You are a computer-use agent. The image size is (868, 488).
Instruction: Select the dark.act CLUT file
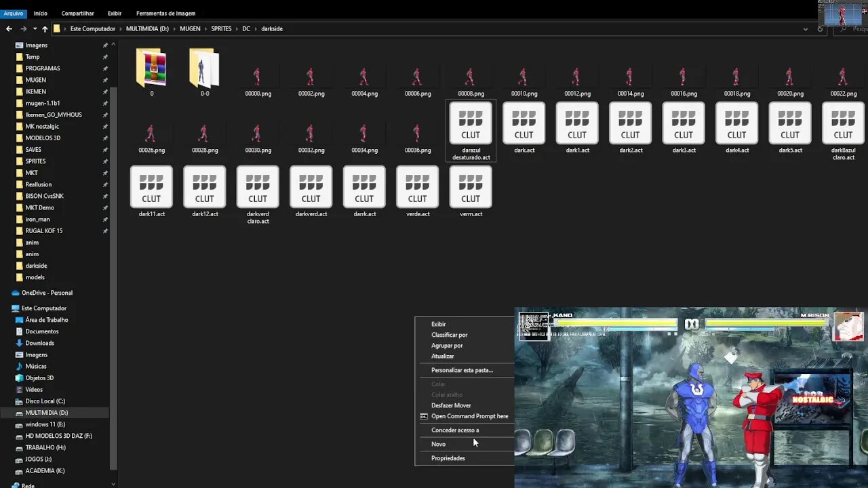[524, 127]
